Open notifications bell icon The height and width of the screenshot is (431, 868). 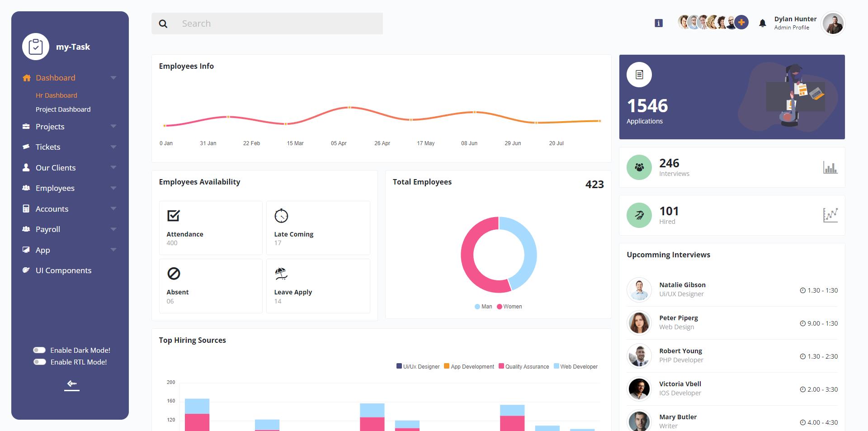tap(763, 23)
